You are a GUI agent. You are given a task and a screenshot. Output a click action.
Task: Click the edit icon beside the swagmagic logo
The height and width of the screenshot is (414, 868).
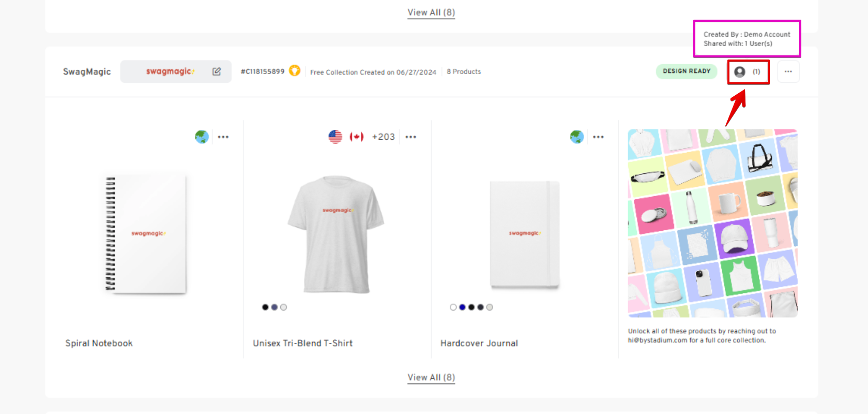217,71
